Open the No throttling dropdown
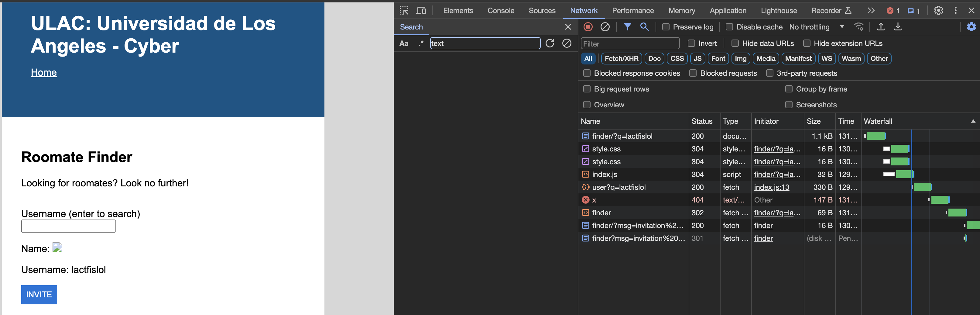The height and width of the screenshot is (315, 980). coord(816,27)
